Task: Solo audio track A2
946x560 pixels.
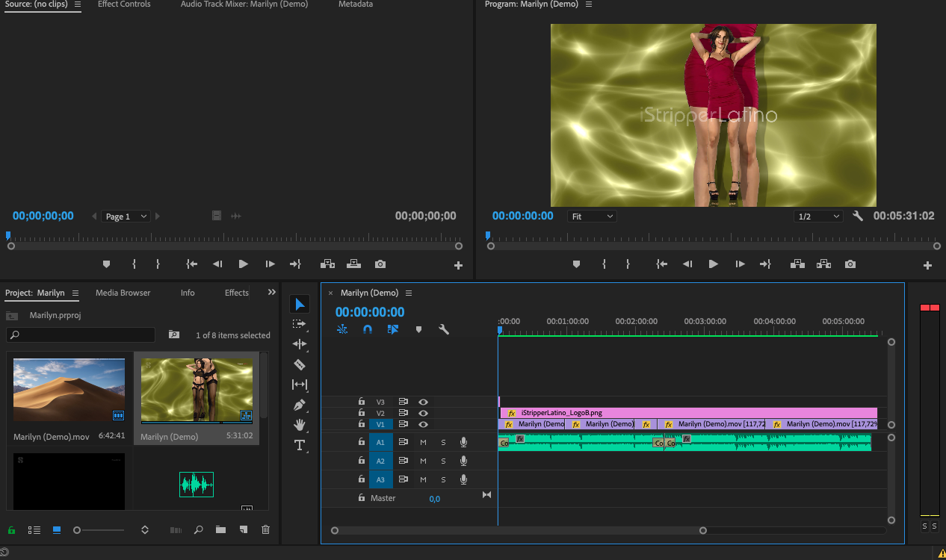Action: 443,461
